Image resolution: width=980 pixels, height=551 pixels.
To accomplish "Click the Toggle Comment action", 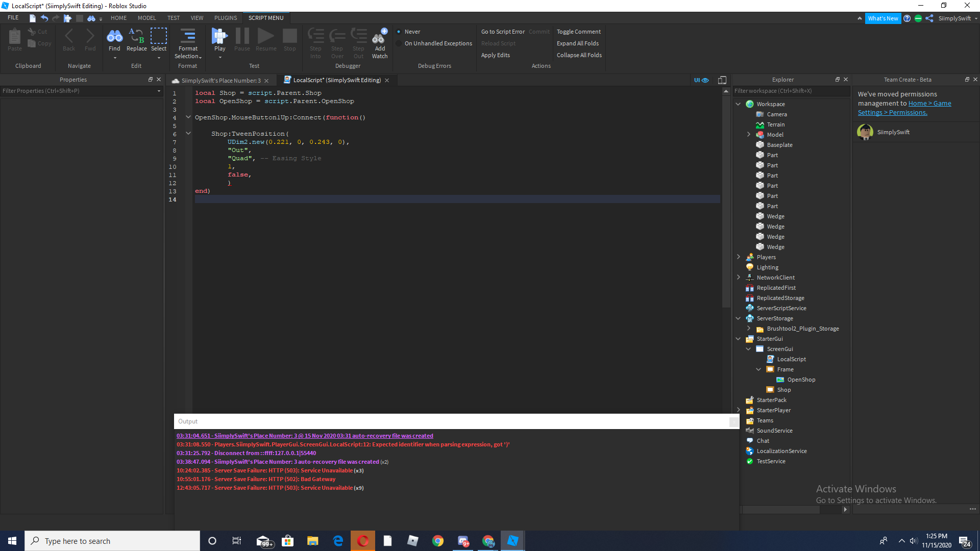I will point(578,32).
